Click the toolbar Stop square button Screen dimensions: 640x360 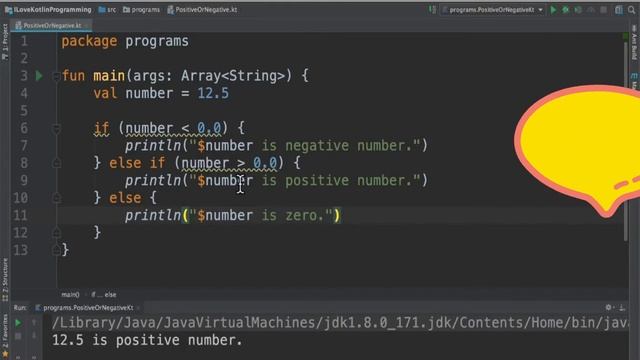pyautogui.click(x=604, y=9)
